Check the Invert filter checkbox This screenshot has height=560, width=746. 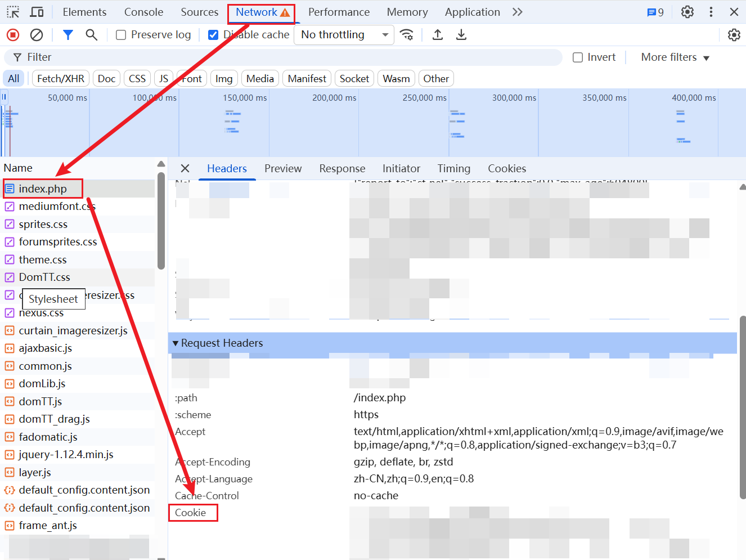(578, 57)
